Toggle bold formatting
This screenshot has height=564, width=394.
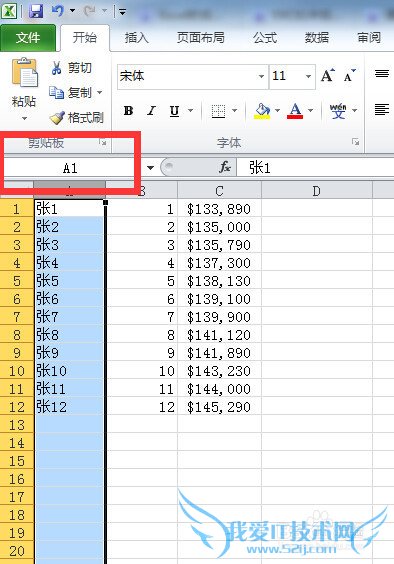[128, 110]
